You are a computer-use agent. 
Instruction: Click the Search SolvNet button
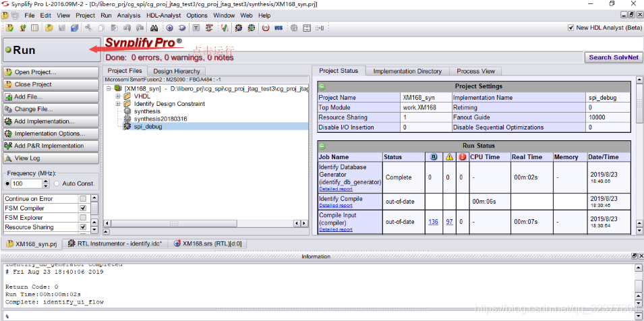pyautogui.click(x=614, y=57)
